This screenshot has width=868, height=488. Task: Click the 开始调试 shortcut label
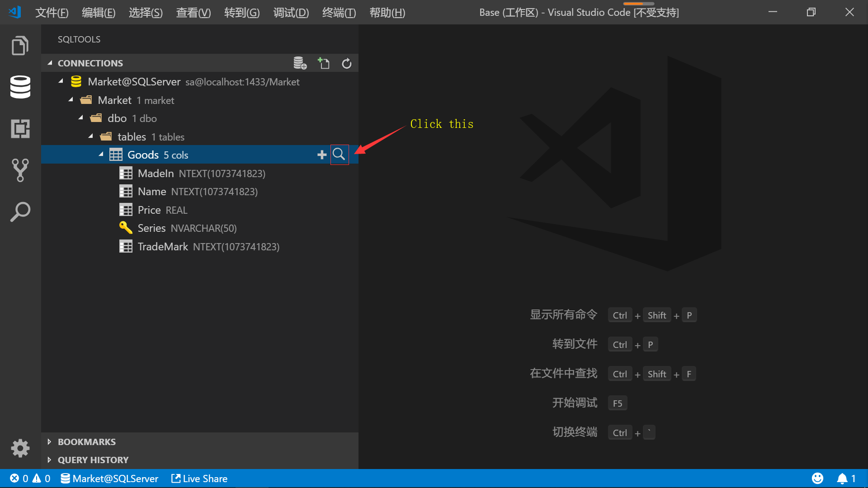575,403
